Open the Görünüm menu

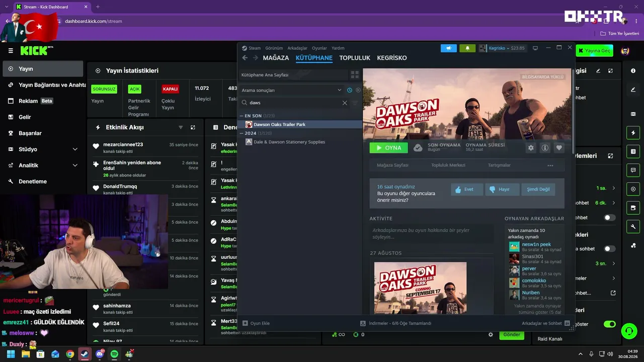point(274,48)
